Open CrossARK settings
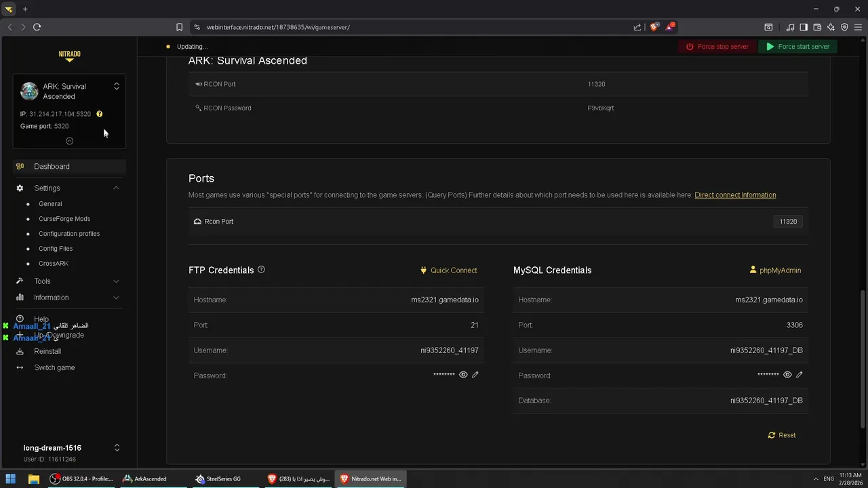868x488 pixels. pos(54,264)
